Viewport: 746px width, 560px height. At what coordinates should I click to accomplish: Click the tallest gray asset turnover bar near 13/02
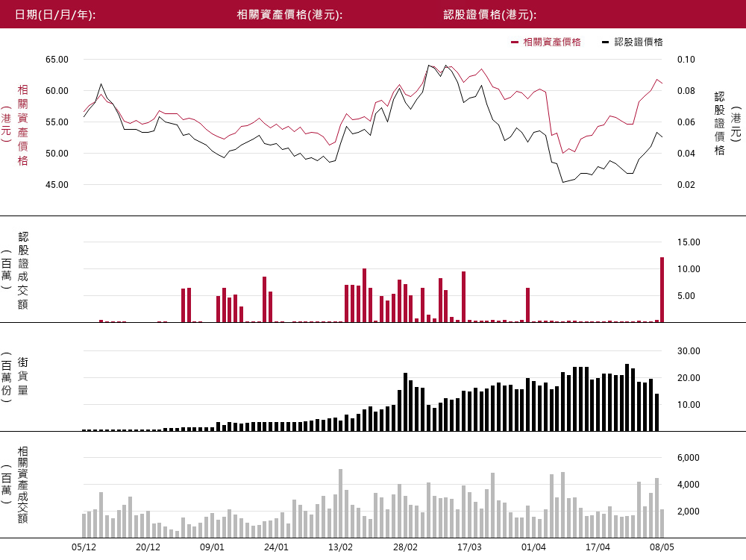(x=341, y=503)
